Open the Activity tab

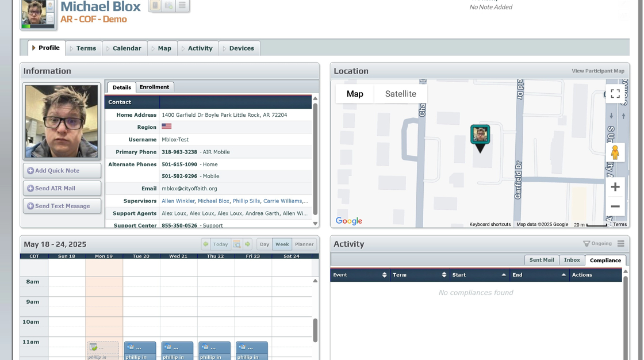198,48
